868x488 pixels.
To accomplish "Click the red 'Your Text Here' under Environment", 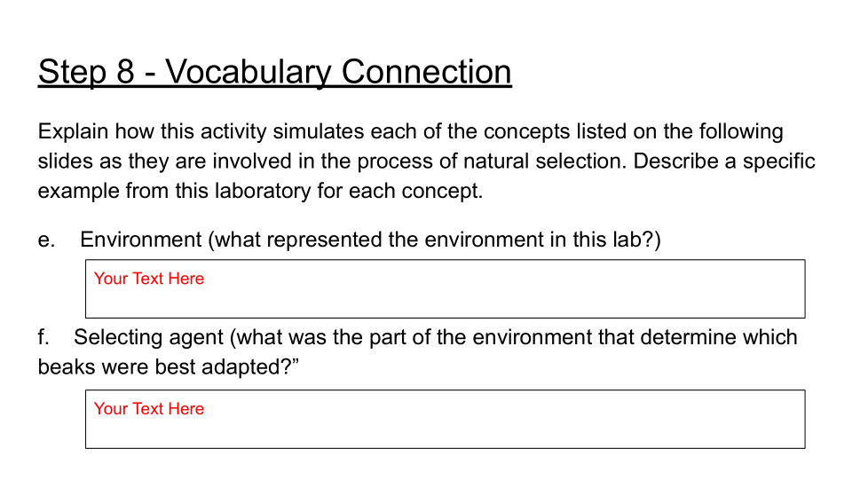I will pyautogui.click(x=149, y=279).
